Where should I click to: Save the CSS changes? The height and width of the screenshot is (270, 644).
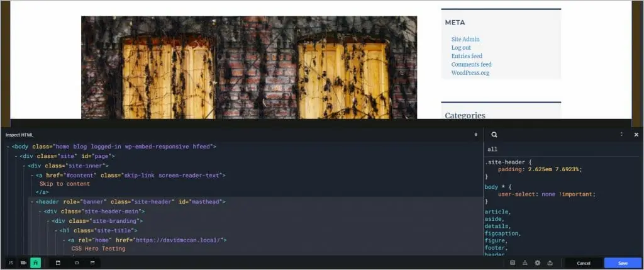click(623, 263)
